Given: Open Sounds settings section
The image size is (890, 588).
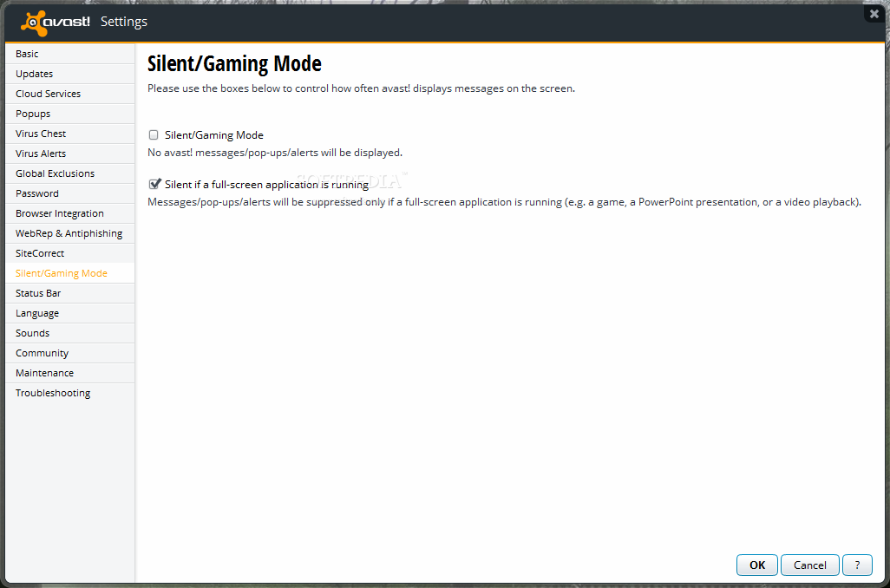Looking at the screenshot, I should click(x=69, y=333).
